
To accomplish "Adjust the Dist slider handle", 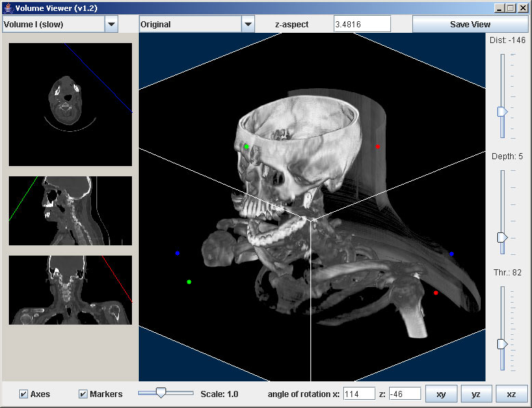I will 502,111.
